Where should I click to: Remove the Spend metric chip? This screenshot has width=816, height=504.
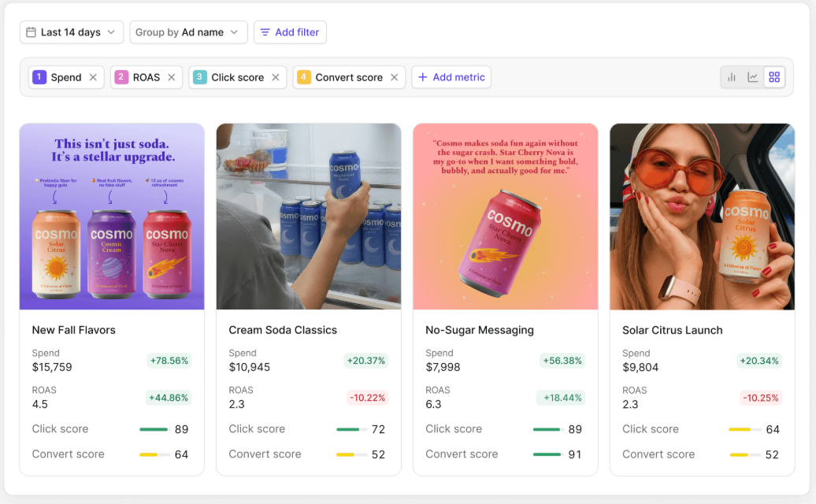(93, 77)
